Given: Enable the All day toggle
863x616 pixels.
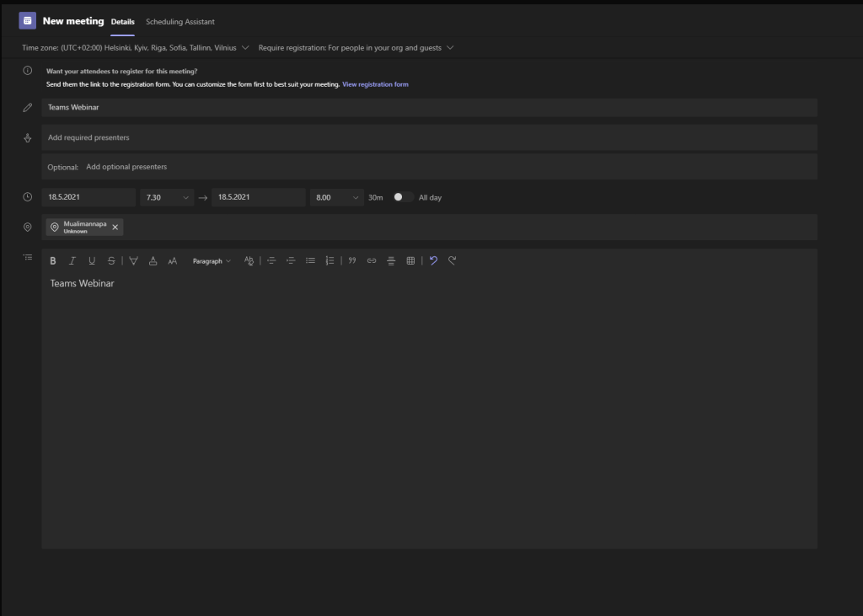Looking at the screenshot, I should (402, 197).
